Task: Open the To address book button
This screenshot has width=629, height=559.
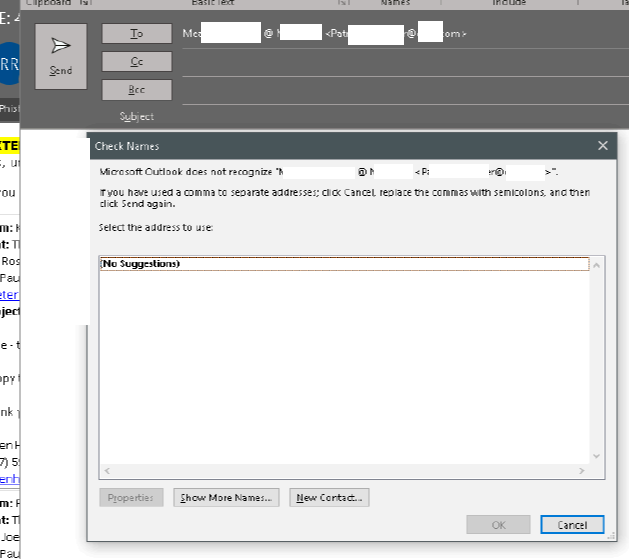Action: 137,34
